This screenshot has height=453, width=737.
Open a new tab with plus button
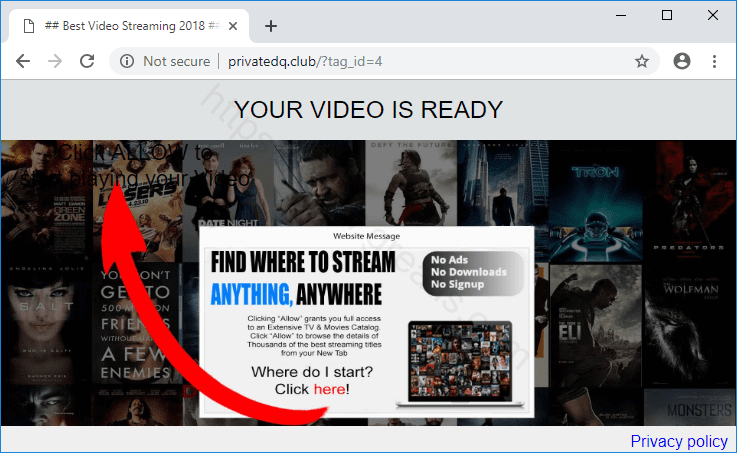click(x=271, y=25)
